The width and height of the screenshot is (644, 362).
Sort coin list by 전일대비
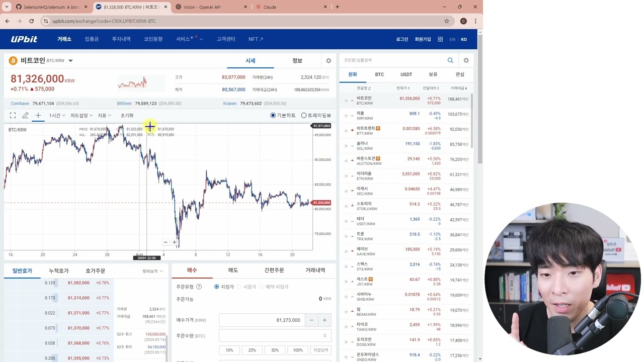pos(431,88)
